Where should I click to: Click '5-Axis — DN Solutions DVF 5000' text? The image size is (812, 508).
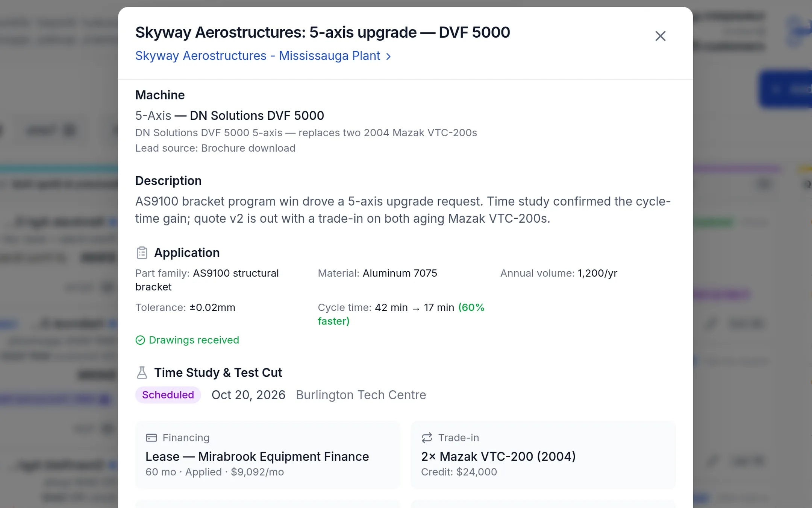pyautogui.click(x=230, y=116)
